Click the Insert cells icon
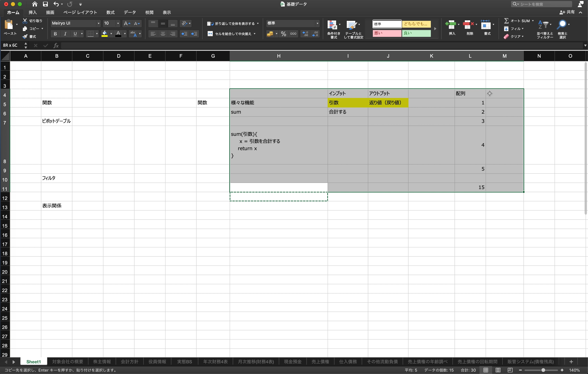Viewport: 588px width, 374px height. (x=451, y=24)
